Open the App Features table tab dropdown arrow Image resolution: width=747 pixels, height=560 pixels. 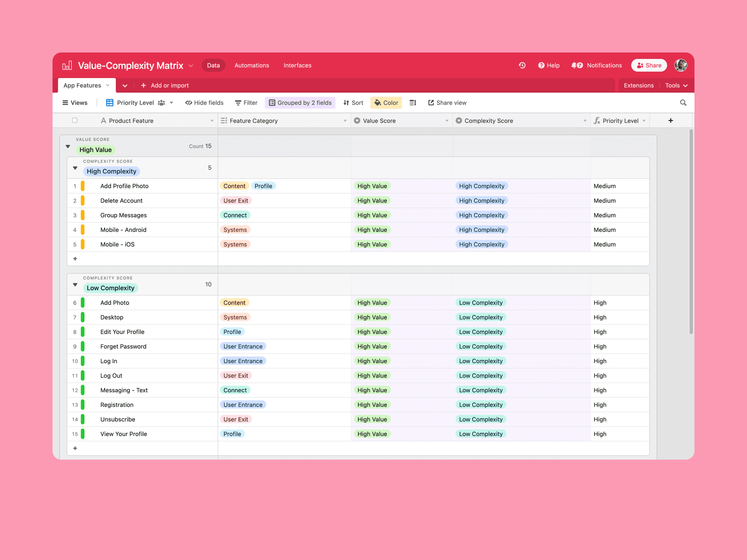pyautogui.click(x=108, y=85)
